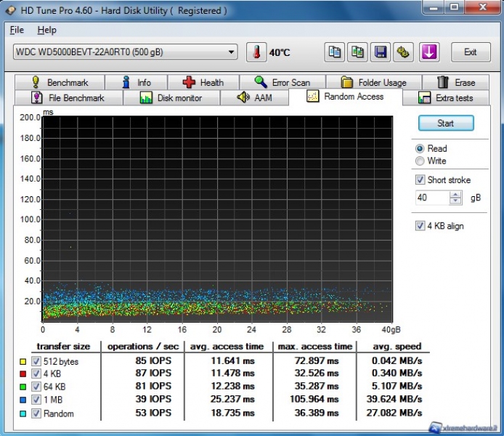504x436 pixels.
Task: Save screenshot using floppy disk icon
Action: click(381, 52)
